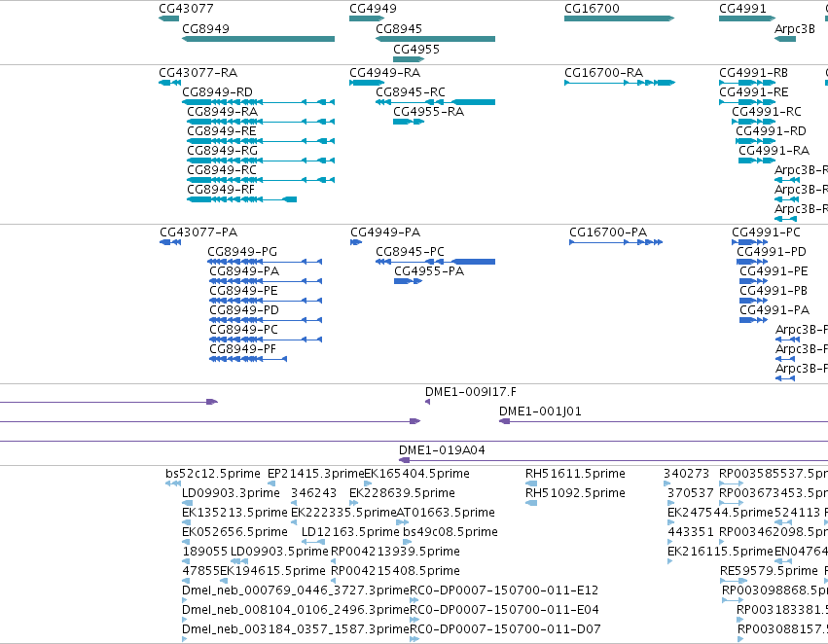The width and height of the screenshot is (828, 644).
Task: Select EST LD09903.3prime
Action: 231,493
